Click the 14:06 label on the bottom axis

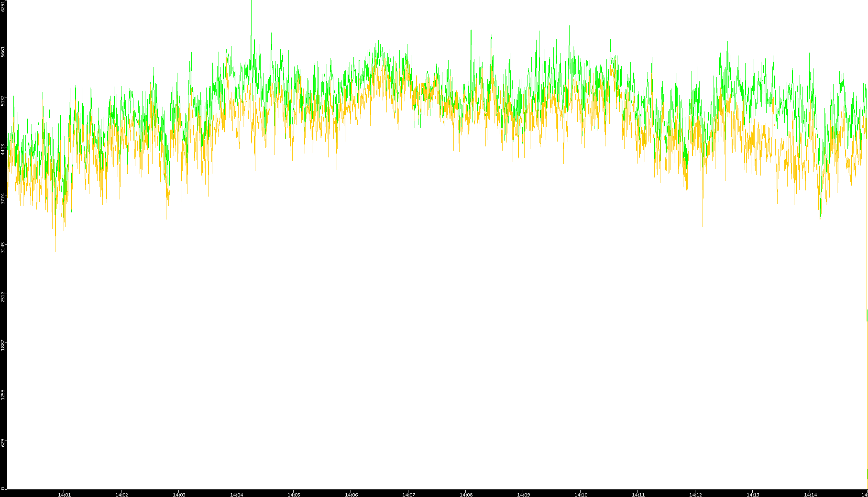(x=351, y=495)
